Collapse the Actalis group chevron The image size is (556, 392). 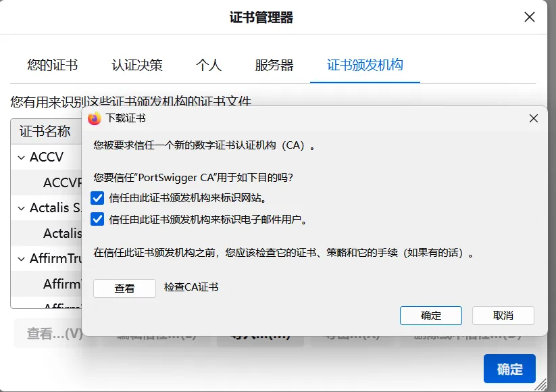click(21, 208)
